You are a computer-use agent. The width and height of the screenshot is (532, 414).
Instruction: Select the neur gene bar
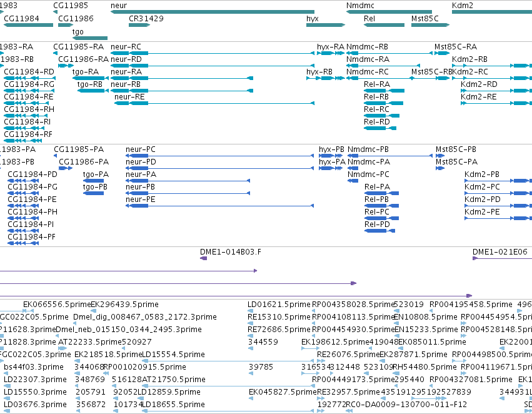[213, 12]
